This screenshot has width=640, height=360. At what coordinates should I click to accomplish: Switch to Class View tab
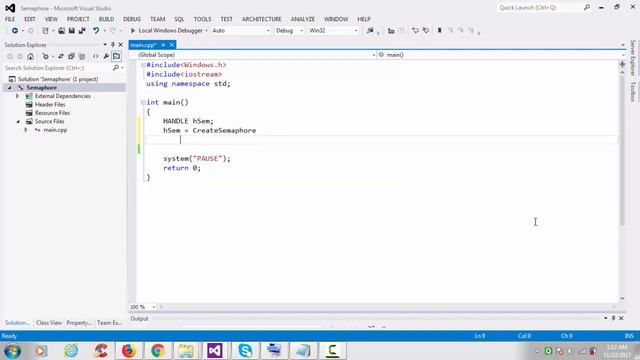(49, 323)
